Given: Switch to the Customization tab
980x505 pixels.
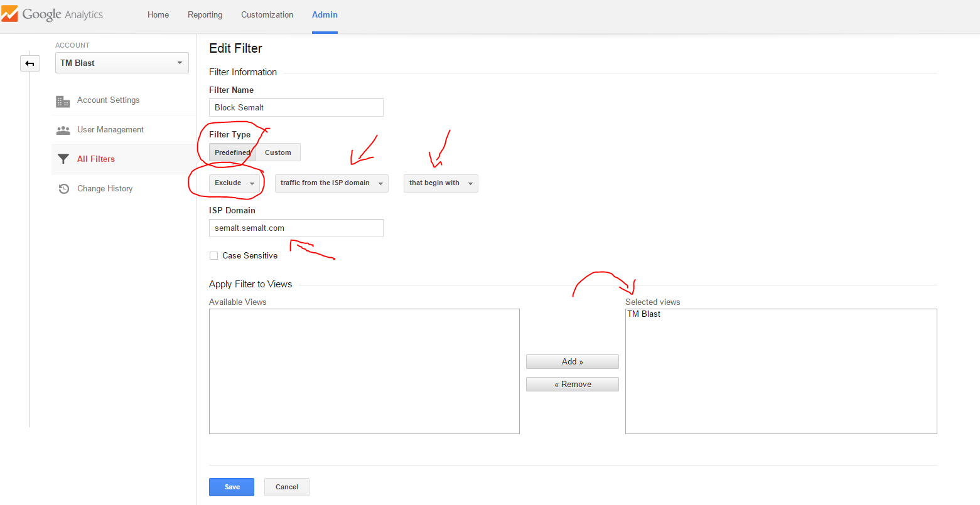Looking at the screenshot, I should [x=267, y=15].
